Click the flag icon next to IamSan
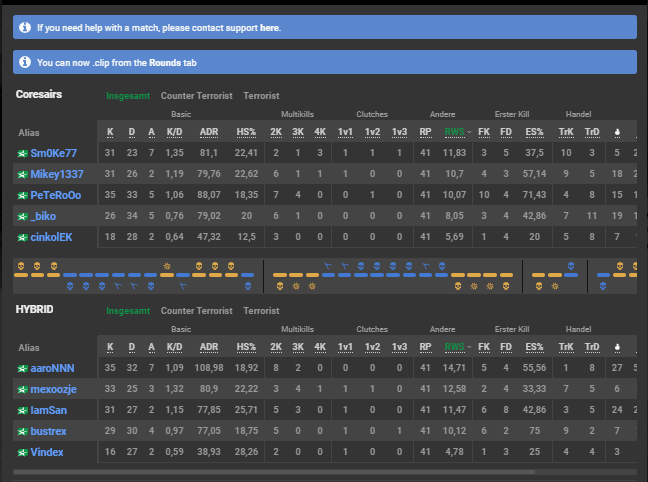Viewport: 648px width, 482px height. click(22, 411)
